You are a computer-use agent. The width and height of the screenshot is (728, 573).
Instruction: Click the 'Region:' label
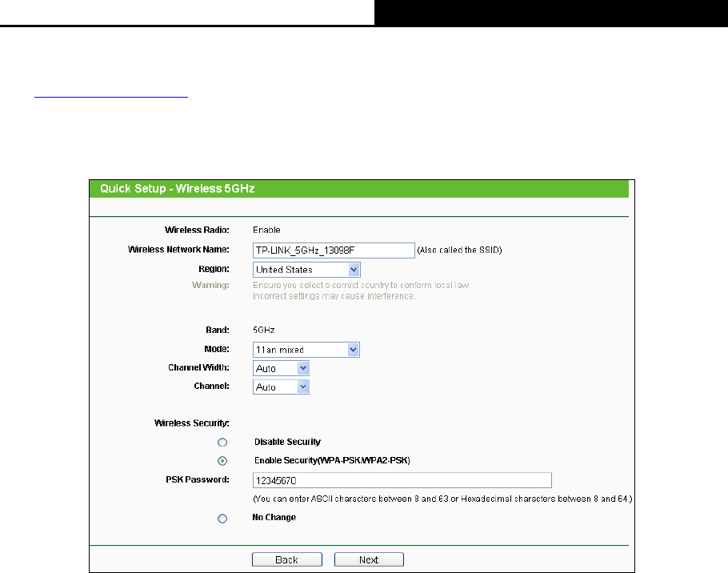[x=214, y=269]
